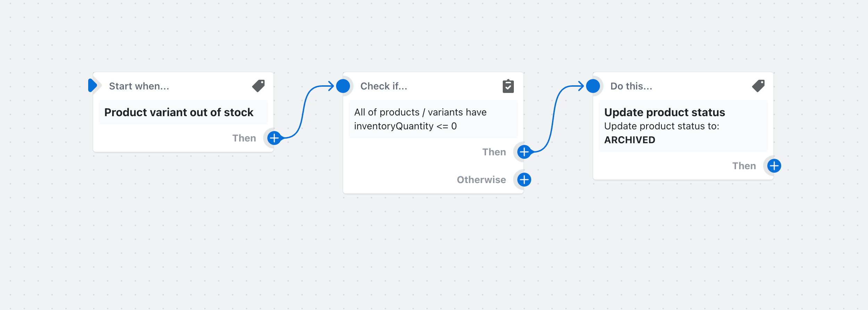Open the inventoryQuantity condition block
Screen dimensions: 868x310
pos(420,119)
